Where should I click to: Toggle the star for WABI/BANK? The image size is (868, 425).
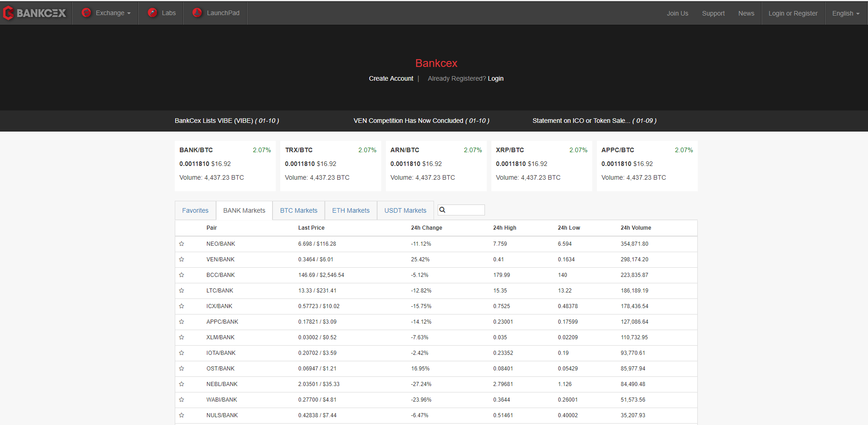pos(182,400)
